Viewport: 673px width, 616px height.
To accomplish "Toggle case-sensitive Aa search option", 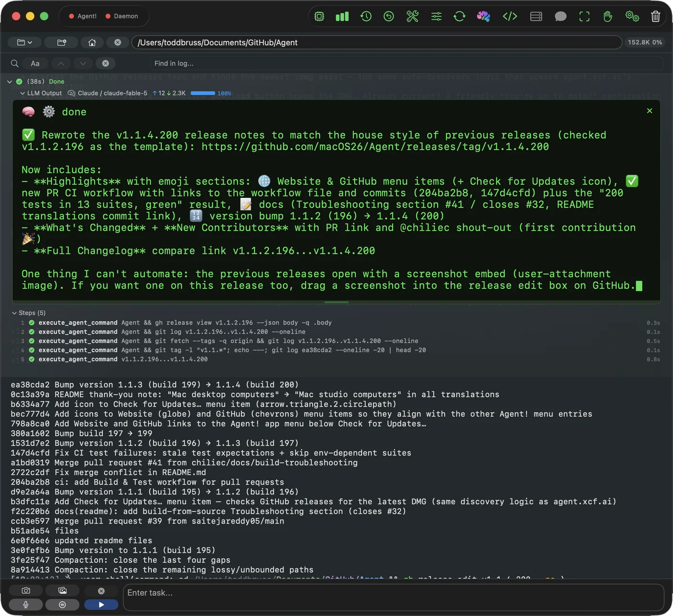I will pyautogui.click(x=35, y=63).
